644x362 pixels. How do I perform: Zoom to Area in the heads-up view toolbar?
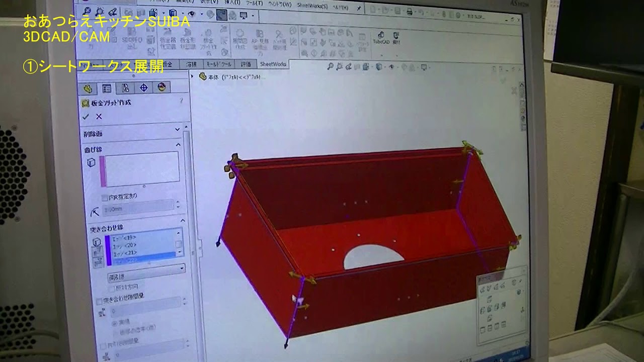coord(340,66)
